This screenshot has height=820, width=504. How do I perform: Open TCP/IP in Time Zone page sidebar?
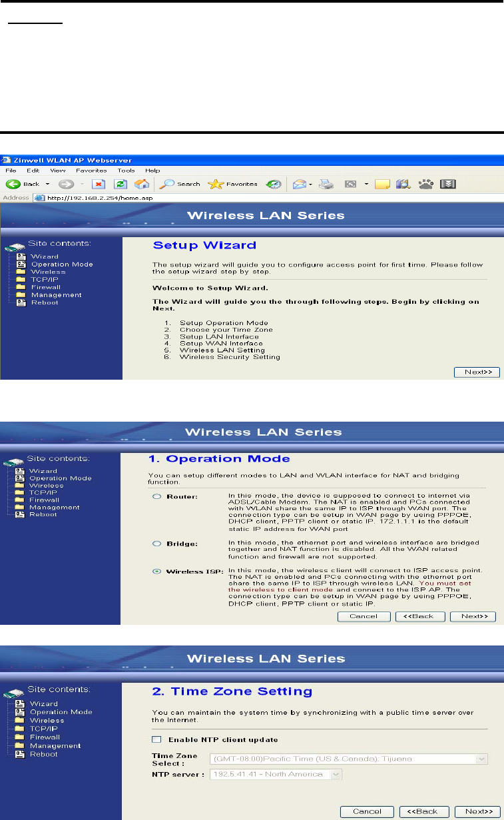45,729
